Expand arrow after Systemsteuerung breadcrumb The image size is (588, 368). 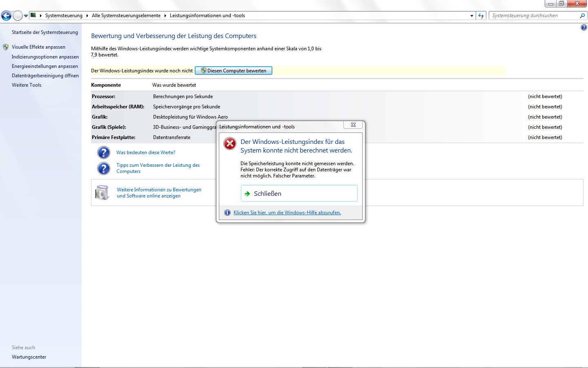tap(87, 16)
